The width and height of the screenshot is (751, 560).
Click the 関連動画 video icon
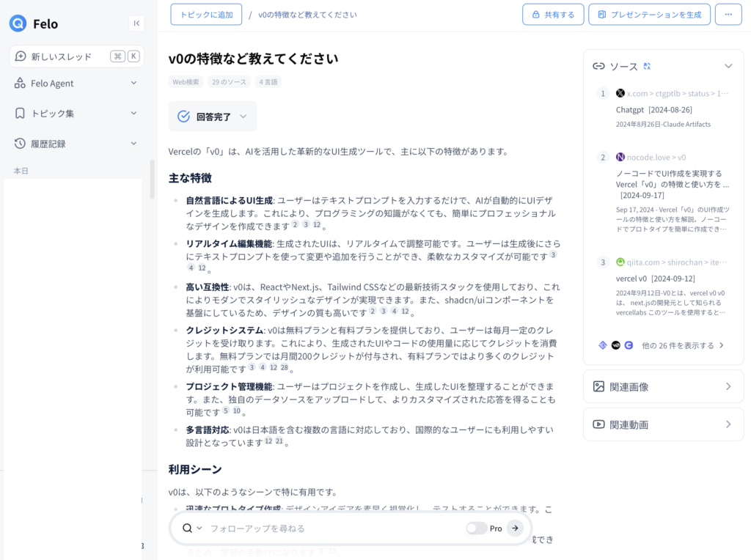point(598,424)
